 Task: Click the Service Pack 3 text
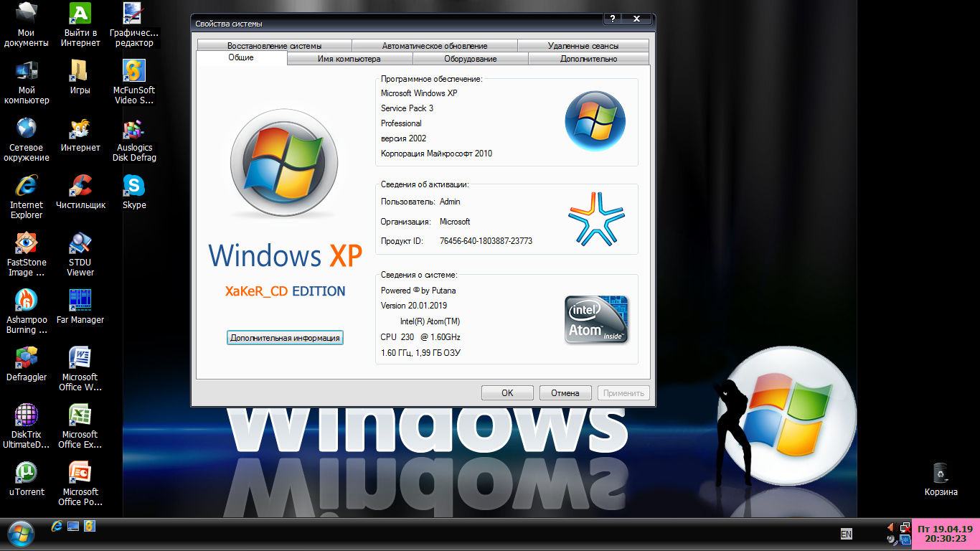coord(407,108)
